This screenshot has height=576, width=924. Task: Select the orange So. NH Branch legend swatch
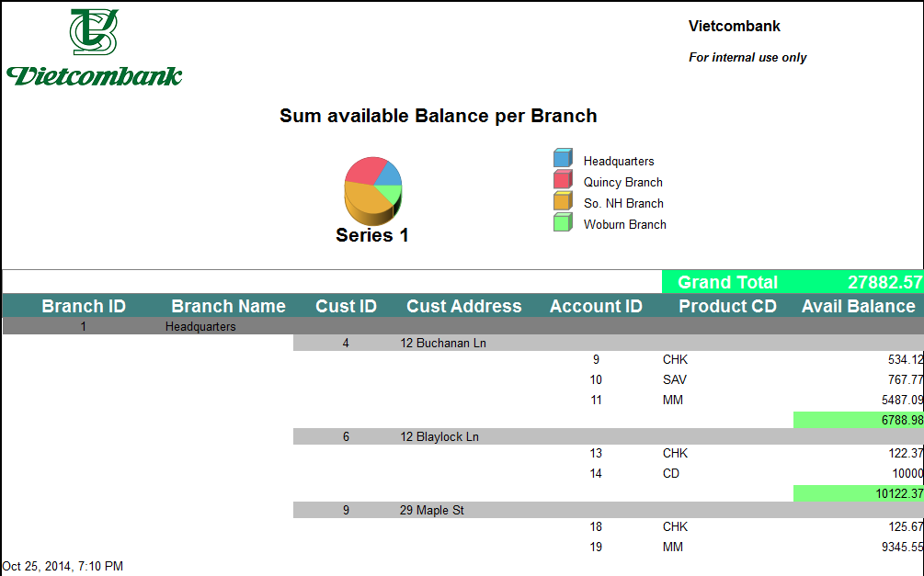pos(563,201)
